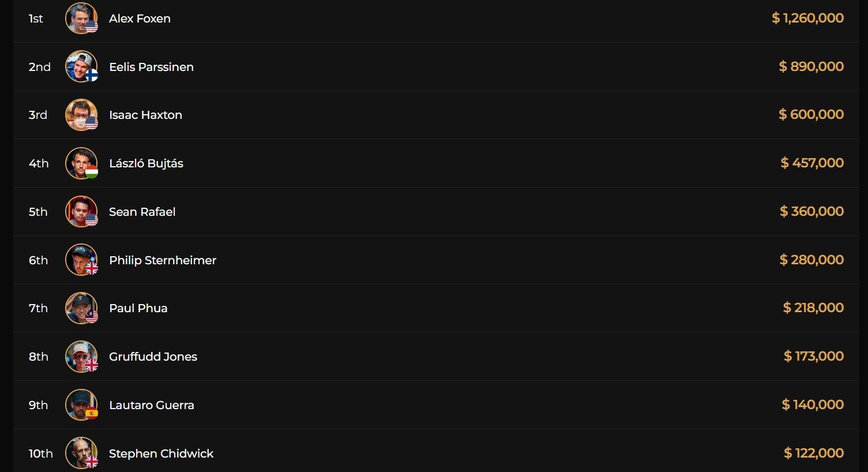The width and height of the screenshot is (868, 472).
Task: Click Philip Sternheimer's profile avatar
Action: (81, 260)
